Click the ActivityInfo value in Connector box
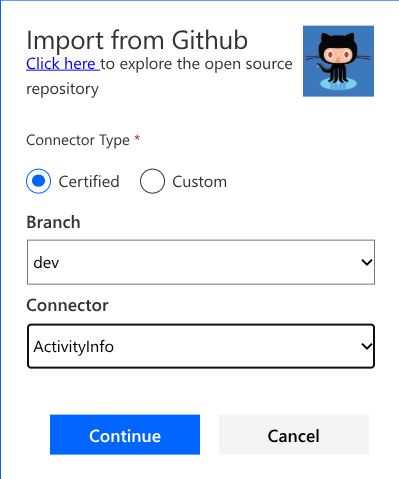Screen dimensions: 399x479 [74, 347]
